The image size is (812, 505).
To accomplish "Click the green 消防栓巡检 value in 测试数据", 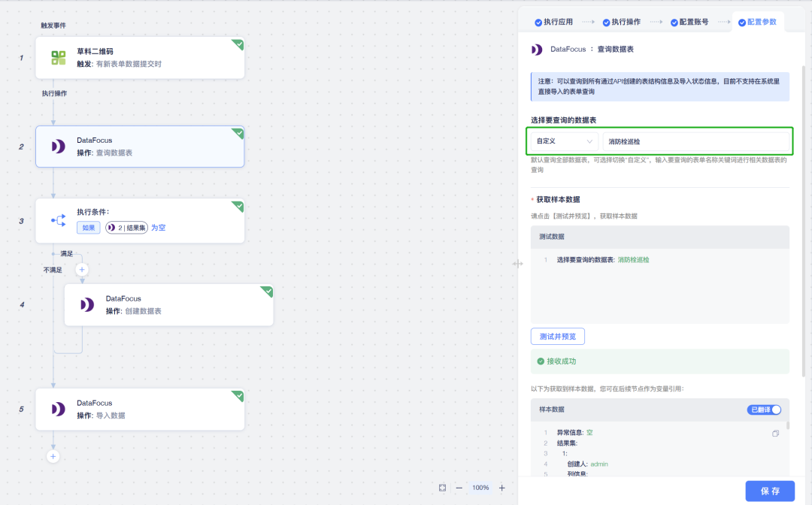I will (633, 260).
